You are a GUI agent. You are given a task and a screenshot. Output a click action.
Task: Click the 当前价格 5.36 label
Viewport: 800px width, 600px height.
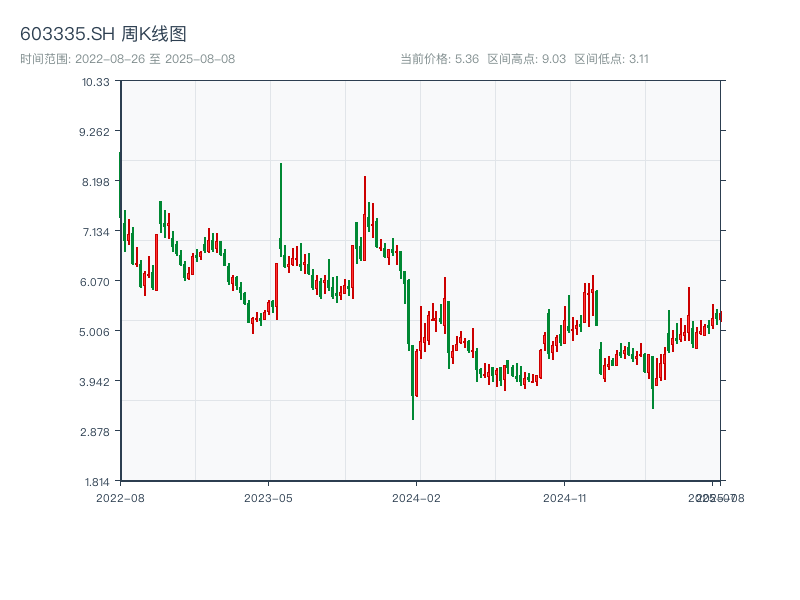439,59
